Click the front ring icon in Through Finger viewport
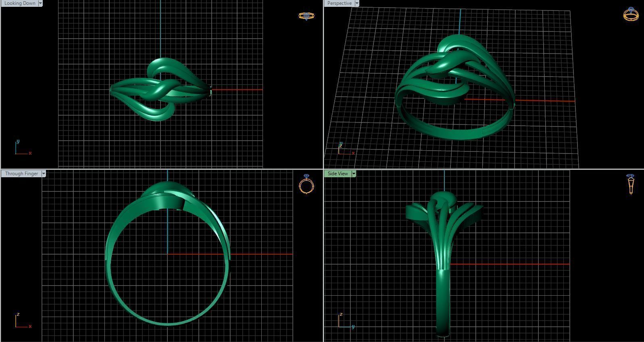Image resolution: width=644 pixels, height=342 pixels. click(x=306, y=184)
